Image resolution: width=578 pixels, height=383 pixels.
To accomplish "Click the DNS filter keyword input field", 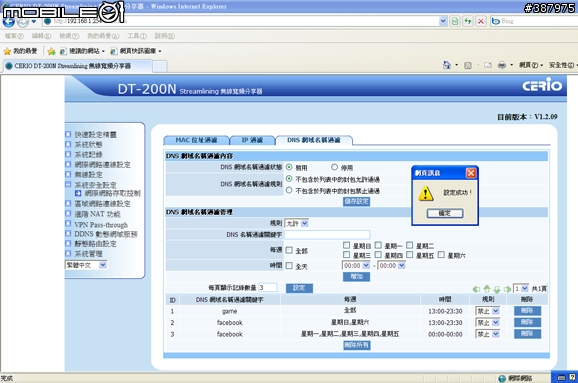I will [x=327, y=234].
